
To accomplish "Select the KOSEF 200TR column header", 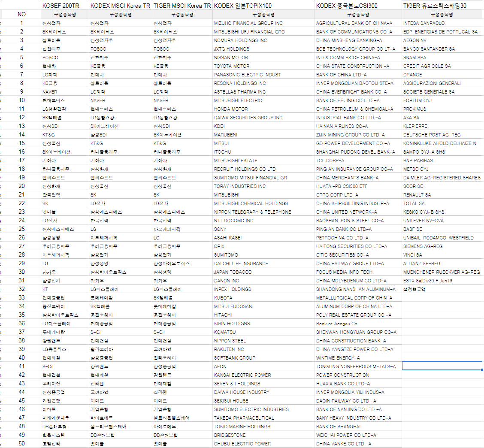I will (65, 6).
